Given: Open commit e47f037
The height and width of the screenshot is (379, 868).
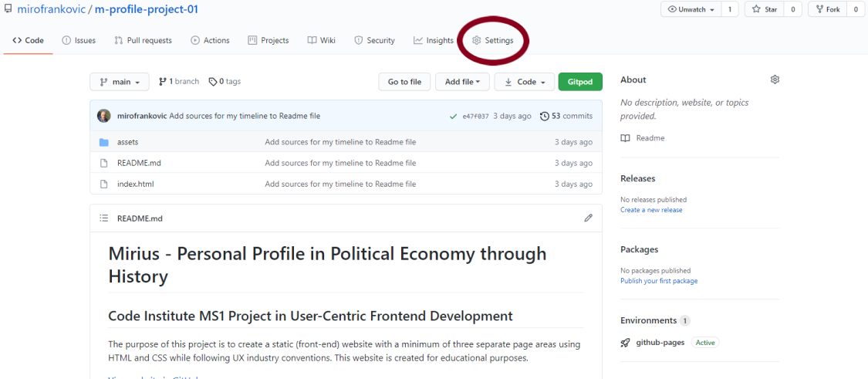Looking at the screenshot, I should tap(475, 117).
